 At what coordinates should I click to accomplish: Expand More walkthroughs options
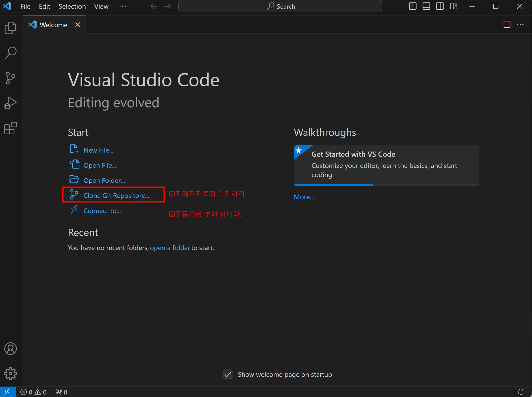coord(304,196)
